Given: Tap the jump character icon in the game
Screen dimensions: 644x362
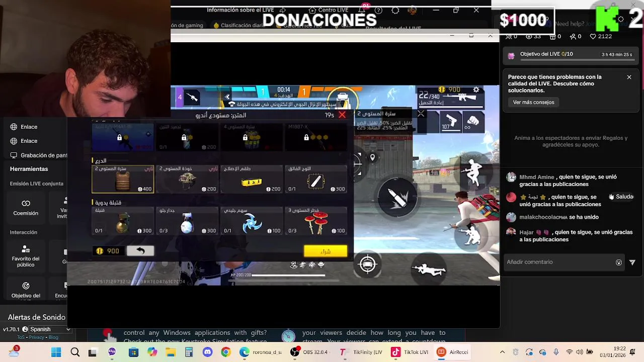Looking at the screenshot, I should click(x=473, y=171).
